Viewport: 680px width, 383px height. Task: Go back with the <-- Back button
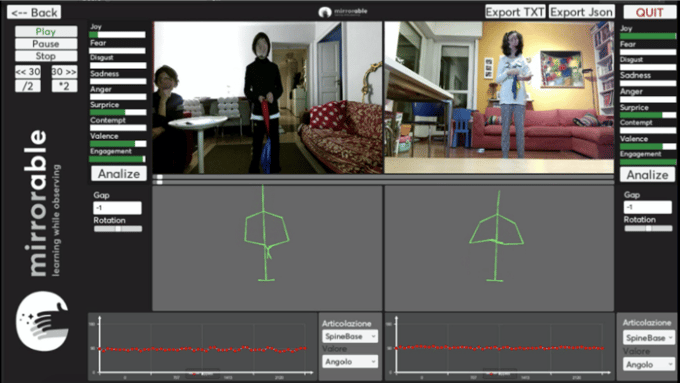pos(34,12)
